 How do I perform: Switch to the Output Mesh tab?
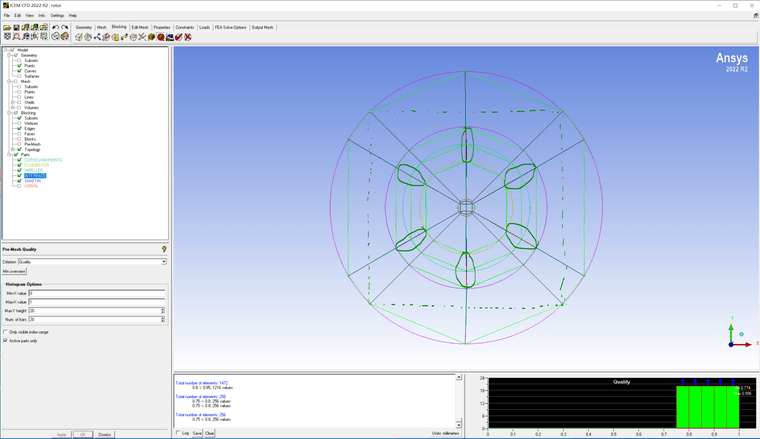pyautogui.click(x=262, y=27)
